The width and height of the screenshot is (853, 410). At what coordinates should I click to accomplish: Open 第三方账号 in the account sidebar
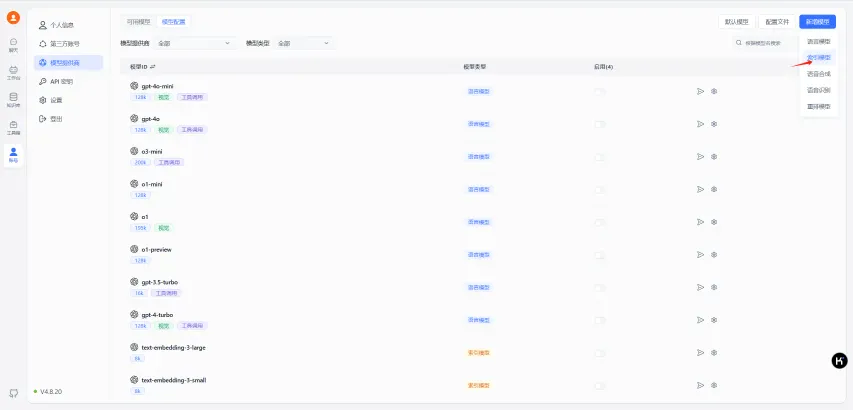coord(69,44)
